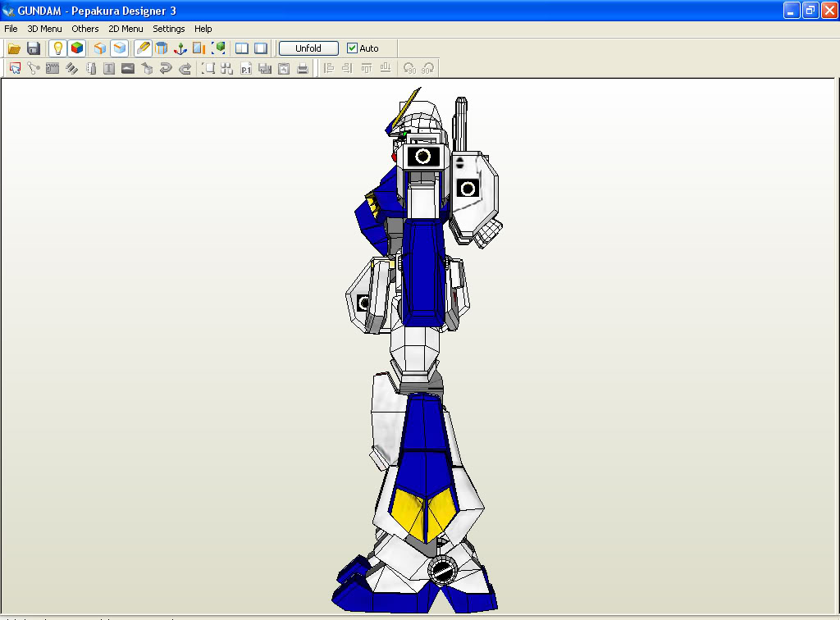840x620 pixels.
Task: Toggle the light bulb lighting icon
Action: tap(58, 48)
